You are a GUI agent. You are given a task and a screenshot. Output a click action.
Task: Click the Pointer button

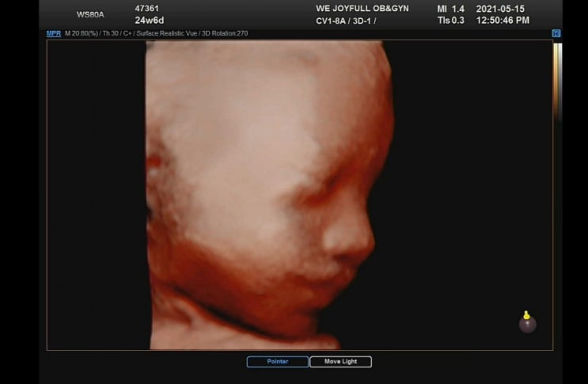(278, 362)
